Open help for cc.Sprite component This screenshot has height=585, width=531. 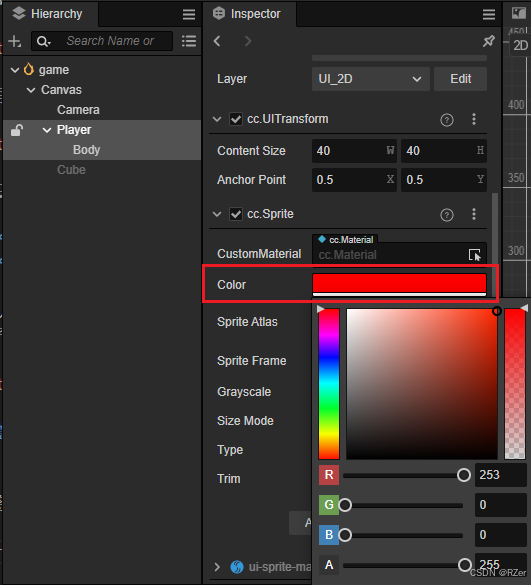coord(447,215)
